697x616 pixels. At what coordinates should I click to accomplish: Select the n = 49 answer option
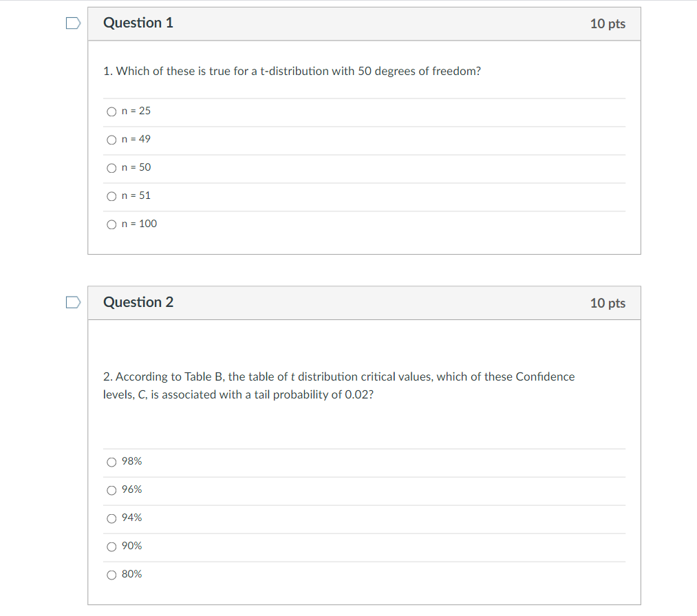(111, 139)
